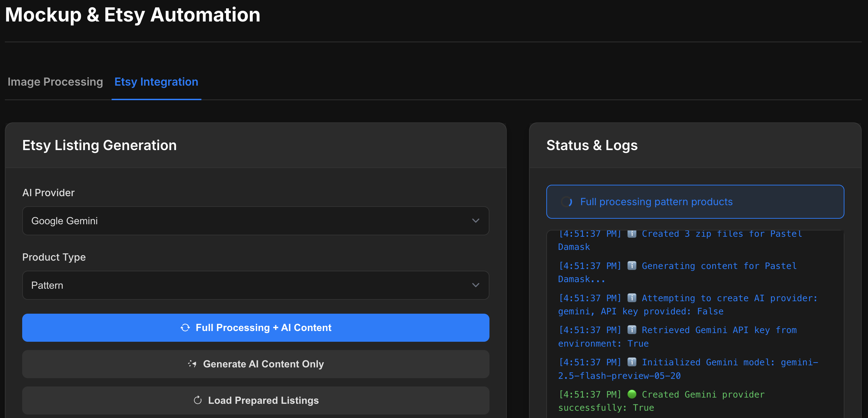
Task: Select the Etsy Integration tab
Action: click(x=156, y=82)
